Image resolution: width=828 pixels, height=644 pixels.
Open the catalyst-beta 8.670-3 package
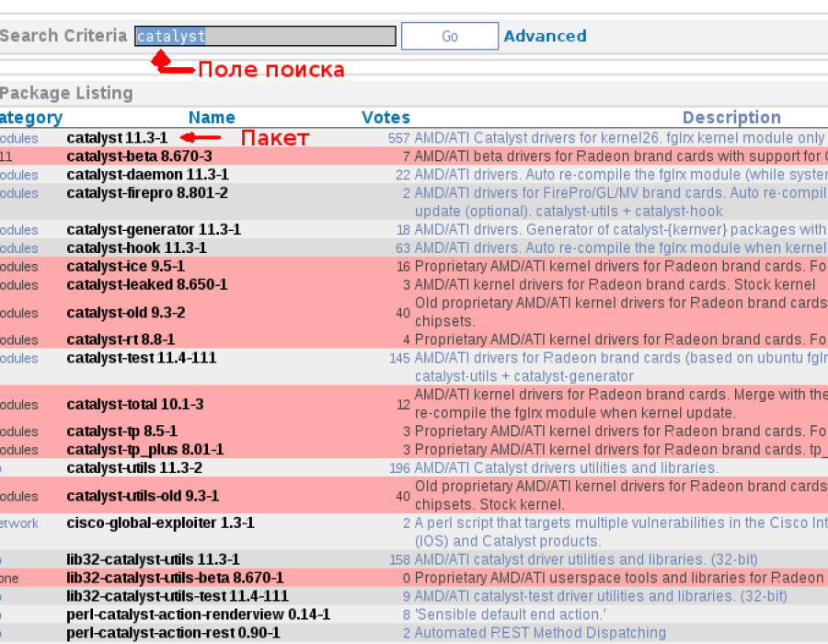(140, 156)
